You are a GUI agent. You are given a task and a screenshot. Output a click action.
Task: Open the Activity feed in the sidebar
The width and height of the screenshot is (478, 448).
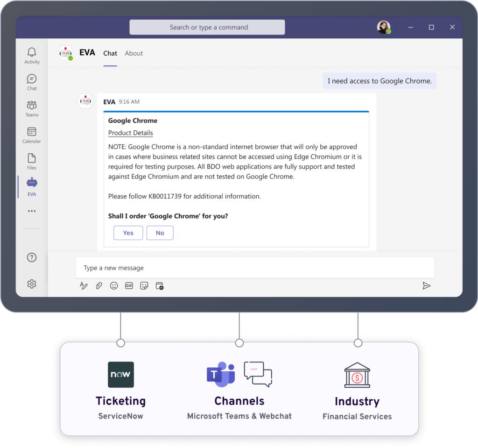pyautogui.click(x=31, y=55)
